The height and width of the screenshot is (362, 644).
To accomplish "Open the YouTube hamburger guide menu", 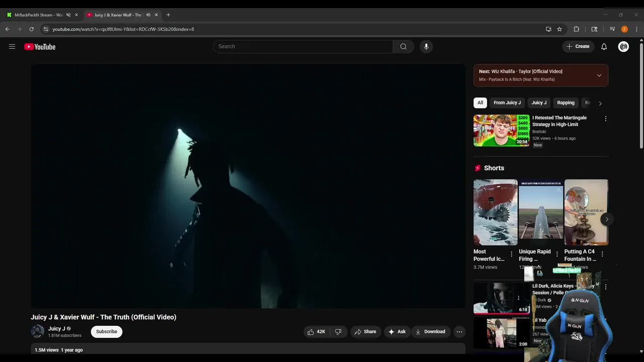I will coord(12,47).
